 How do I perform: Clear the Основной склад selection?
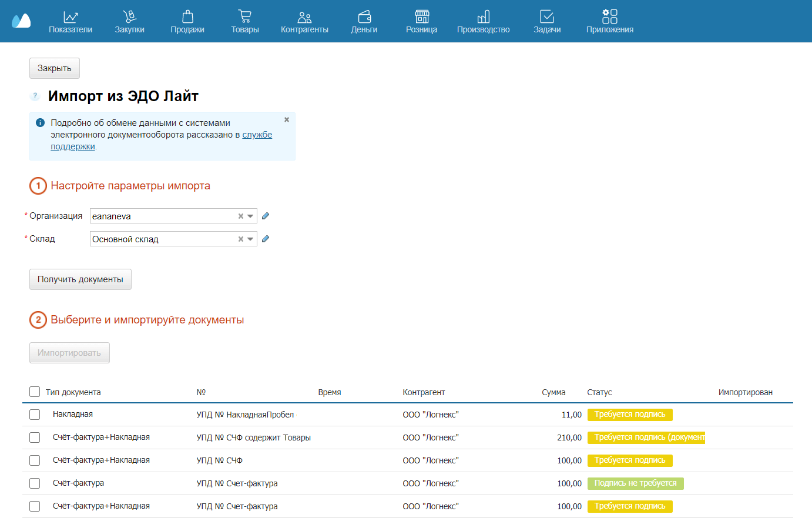(x=240, y=239)
